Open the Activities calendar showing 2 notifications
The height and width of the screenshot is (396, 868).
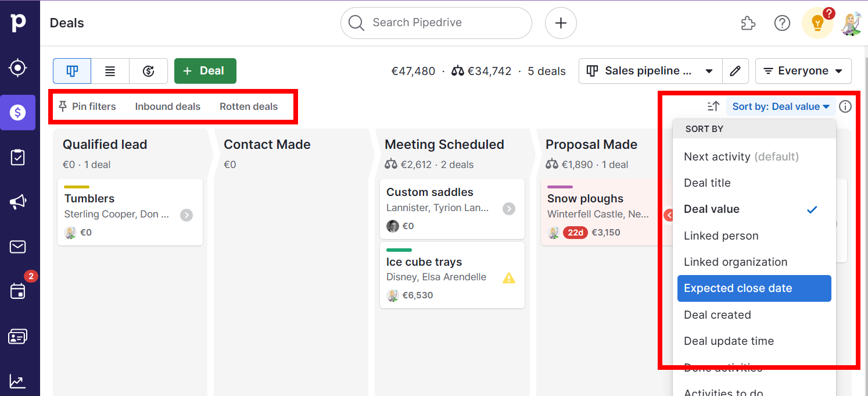pos(18,291)
